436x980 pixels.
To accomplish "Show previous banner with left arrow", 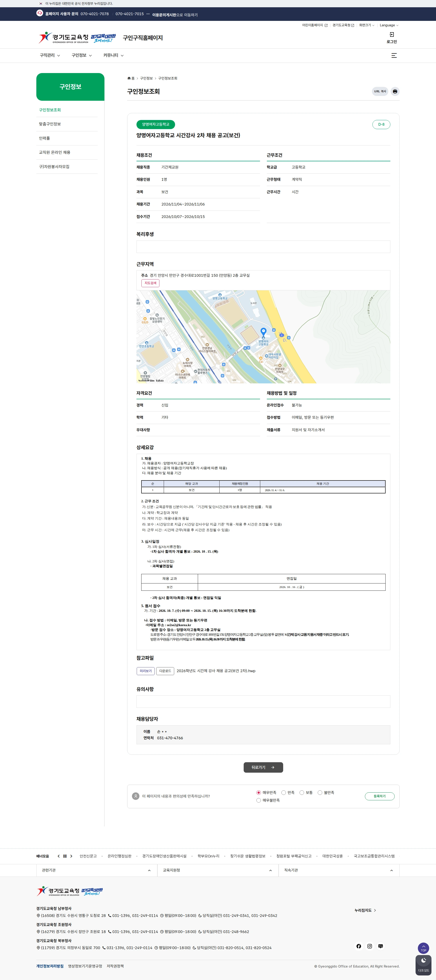I will pos(58,856).
